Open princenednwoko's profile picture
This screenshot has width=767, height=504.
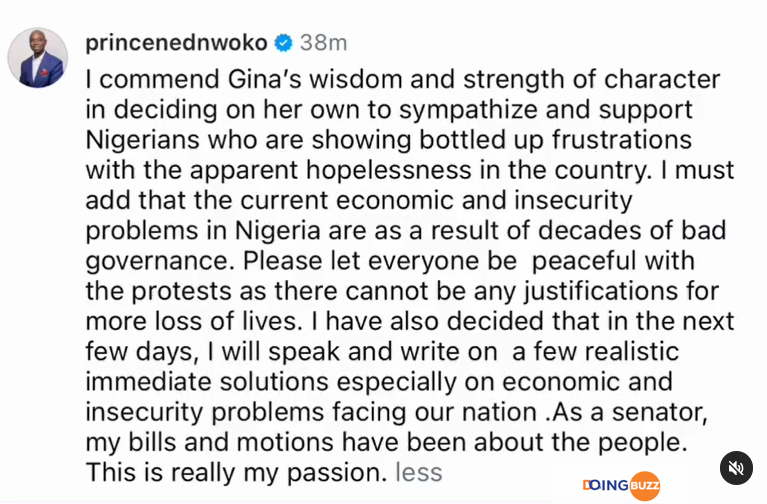click(x=38, y=58)
